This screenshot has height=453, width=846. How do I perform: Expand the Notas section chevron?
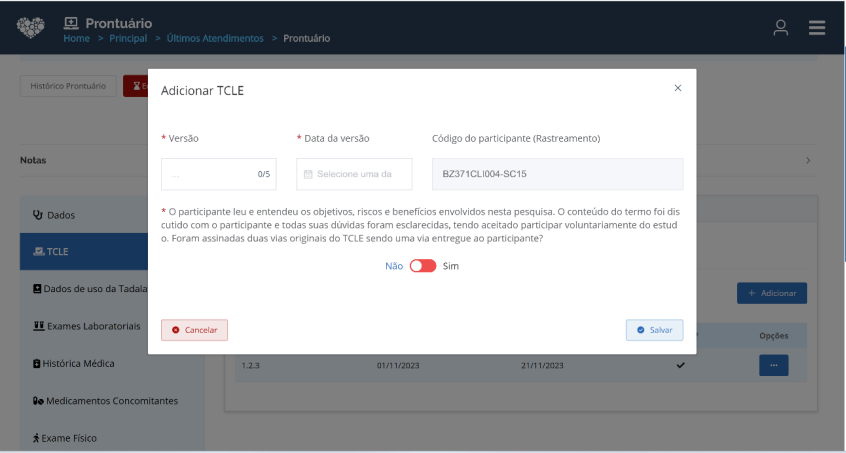tap(808, 160)
